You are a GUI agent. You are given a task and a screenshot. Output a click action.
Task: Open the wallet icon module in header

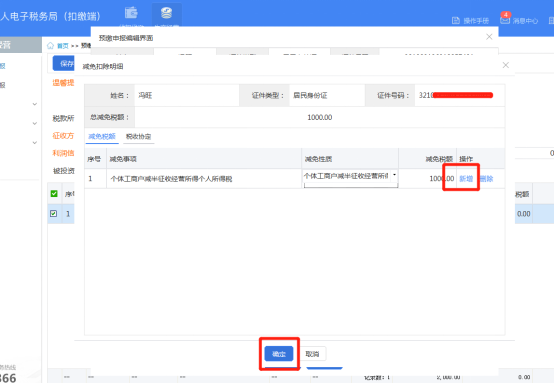click(131, 13)
